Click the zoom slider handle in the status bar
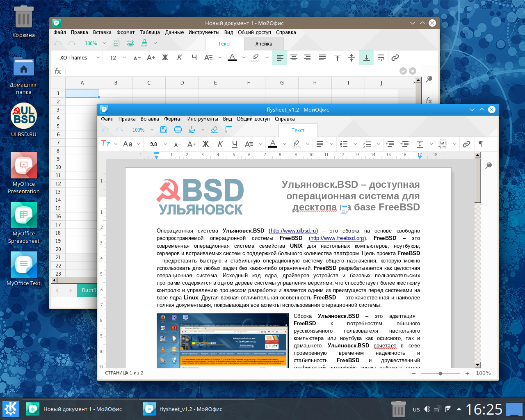 click(x=440, y=374)
